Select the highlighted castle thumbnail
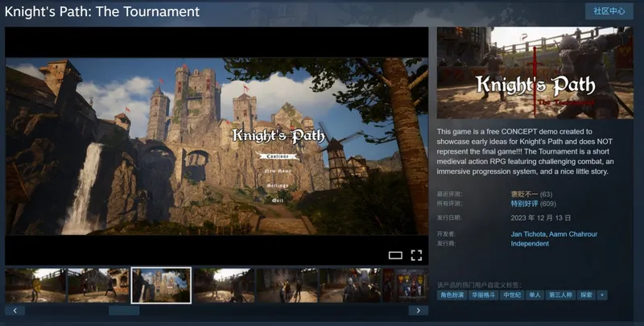644x326 pixels. (161, 285)
